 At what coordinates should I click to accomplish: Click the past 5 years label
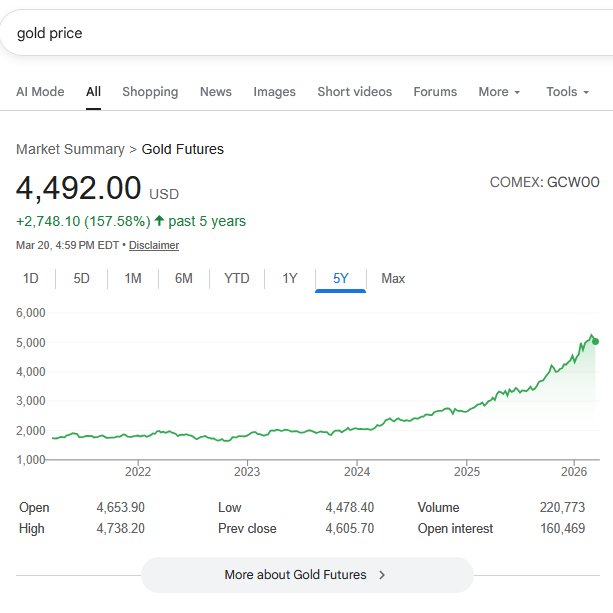click(x=207, y=221)
